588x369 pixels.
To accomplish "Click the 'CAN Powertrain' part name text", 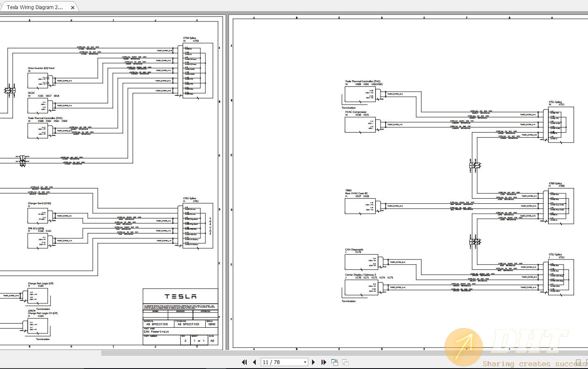I will pos(157,332).
